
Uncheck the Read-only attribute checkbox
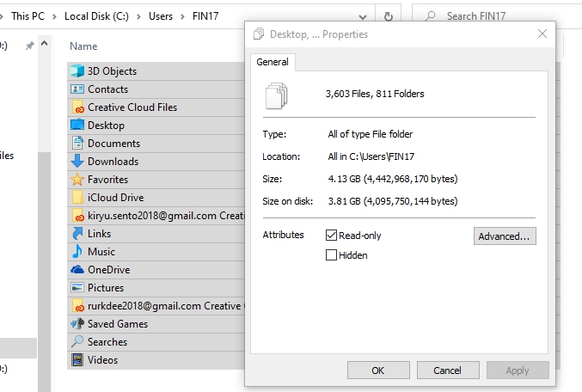click(x=331, y=236)
